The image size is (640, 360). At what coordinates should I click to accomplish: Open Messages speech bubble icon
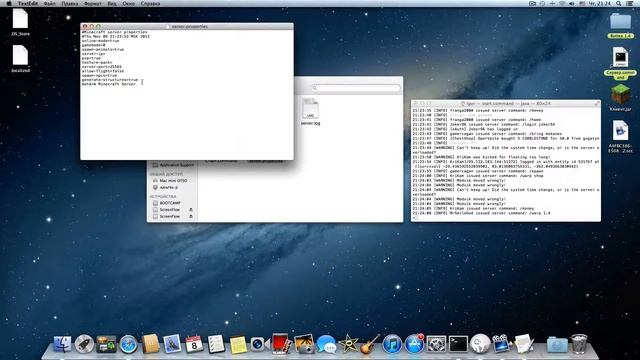[326, 344]
